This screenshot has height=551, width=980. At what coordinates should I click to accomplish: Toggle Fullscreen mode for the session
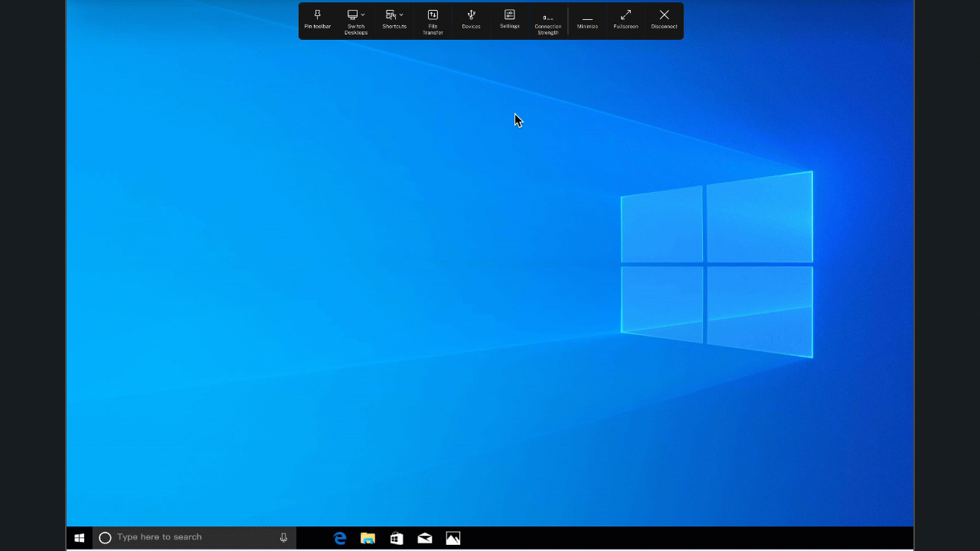(626, 20)
